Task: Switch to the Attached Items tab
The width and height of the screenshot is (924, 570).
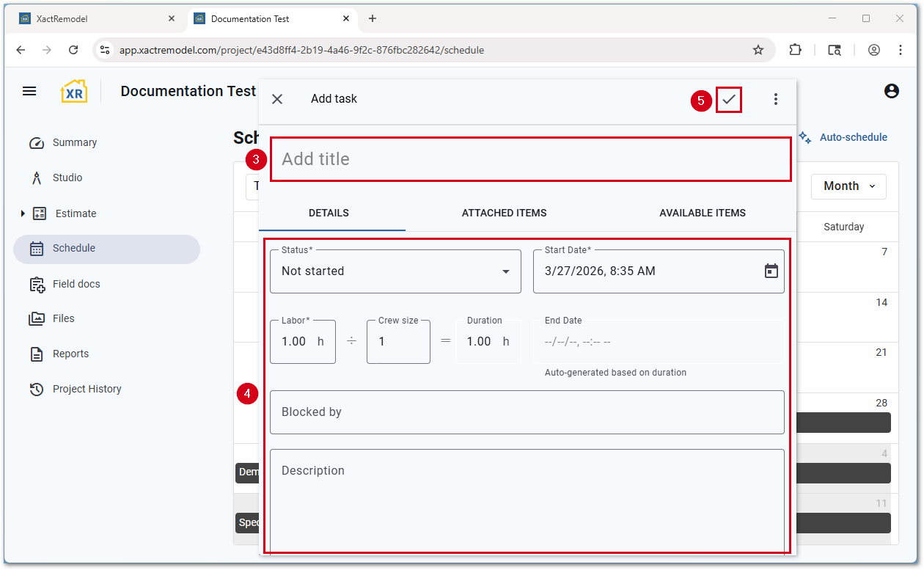Action: (504, 213)
